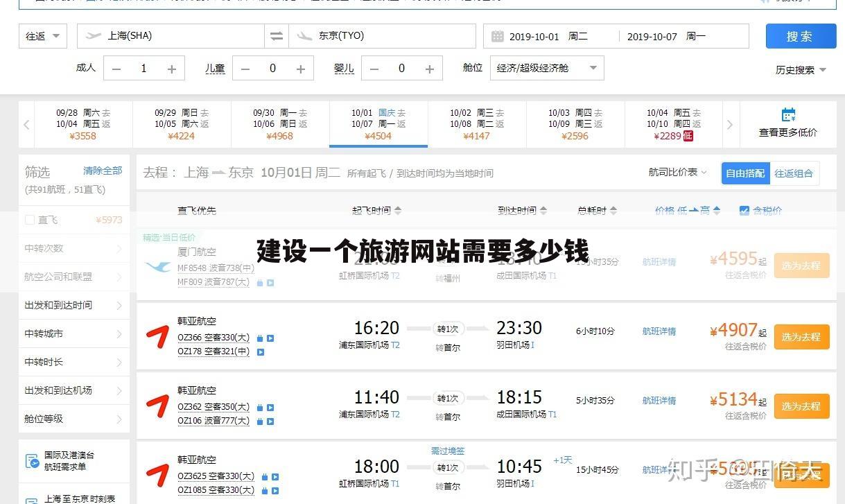Show later dates in price calendar
The width and height of the screenshot is (845, 504).
[730, 125]
